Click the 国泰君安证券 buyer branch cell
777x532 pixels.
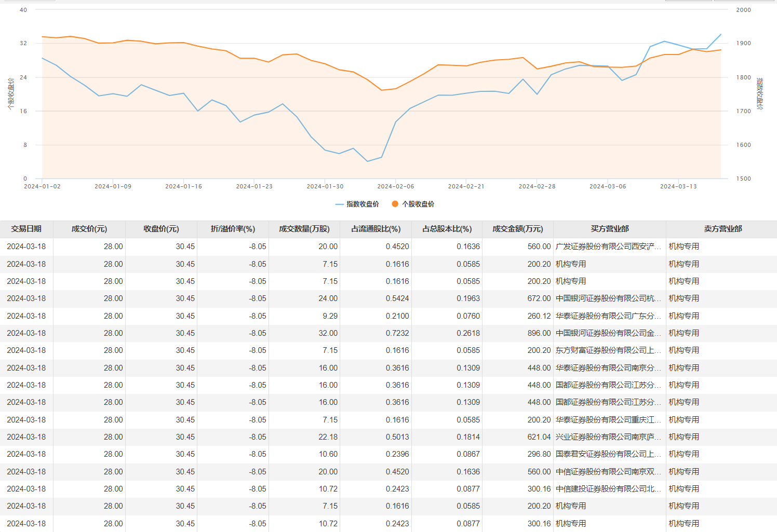pos(608,454)
